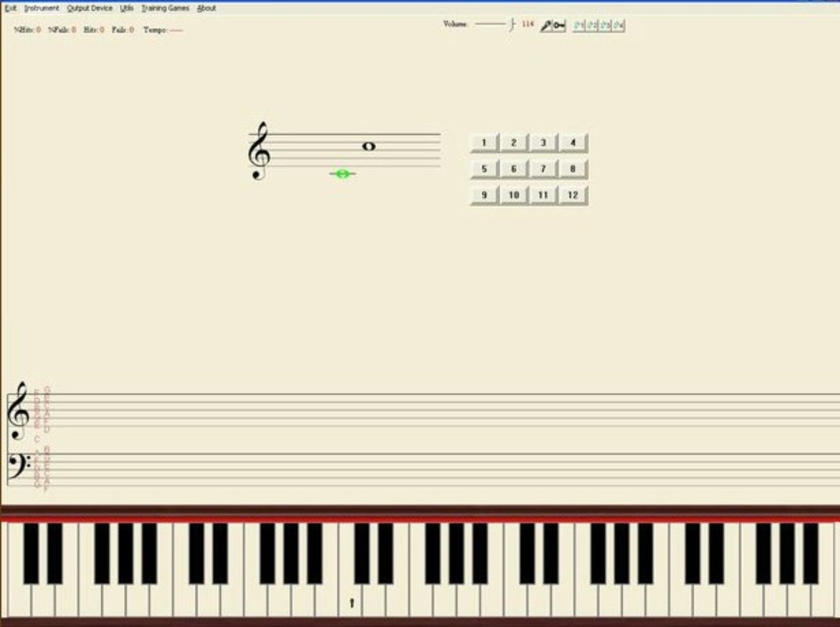Click the number button 8
Viewport: 840px width, 627px height.
(574, 169)
